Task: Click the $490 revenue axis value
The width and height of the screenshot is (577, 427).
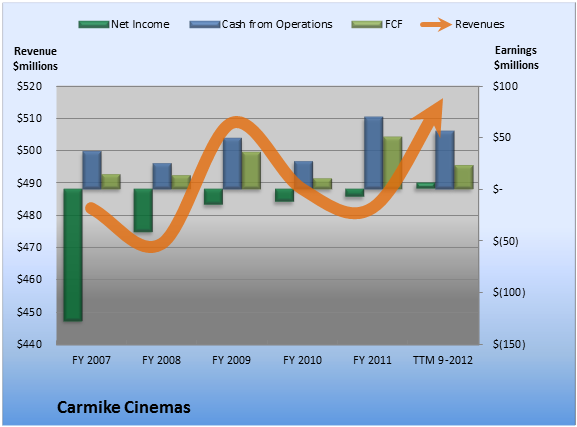Action: tap(29, 183)
